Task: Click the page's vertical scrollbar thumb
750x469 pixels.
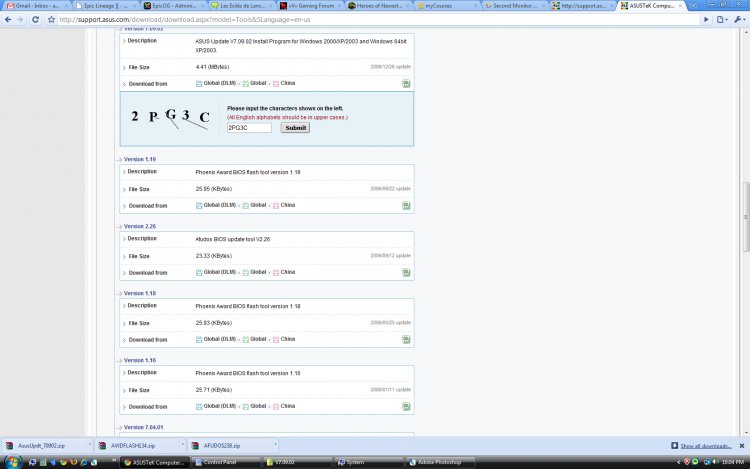Action: tap(745, 217)
